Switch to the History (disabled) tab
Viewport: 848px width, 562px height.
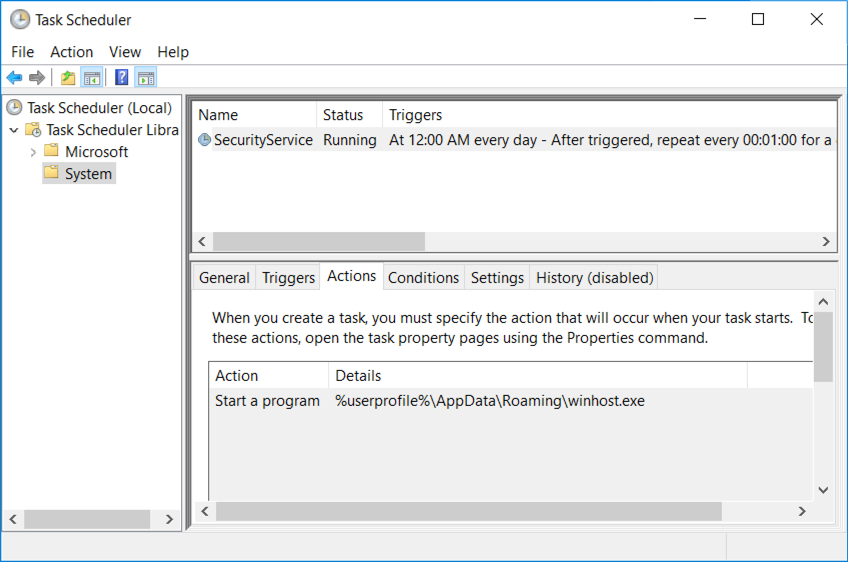click(x=594, y=277)
